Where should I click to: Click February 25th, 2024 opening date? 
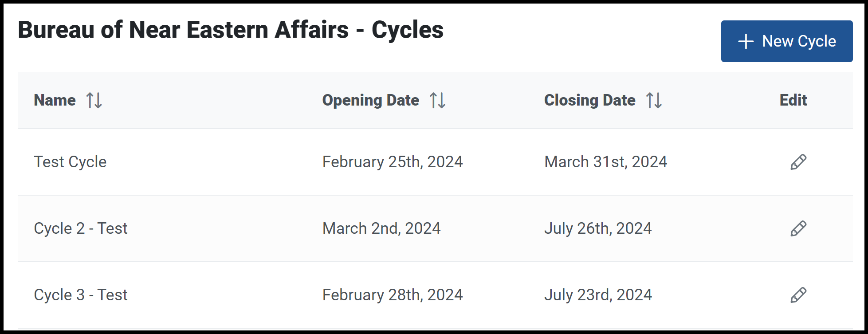[x=393, y=162]
